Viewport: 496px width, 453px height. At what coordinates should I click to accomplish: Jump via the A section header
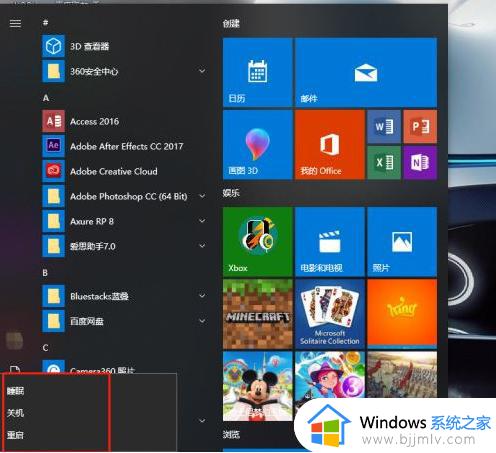point(46,98)
